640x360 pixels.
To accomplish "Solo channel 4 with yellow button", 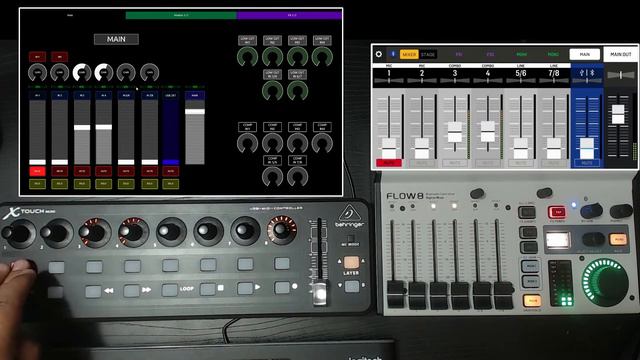I will pos(104,184).
